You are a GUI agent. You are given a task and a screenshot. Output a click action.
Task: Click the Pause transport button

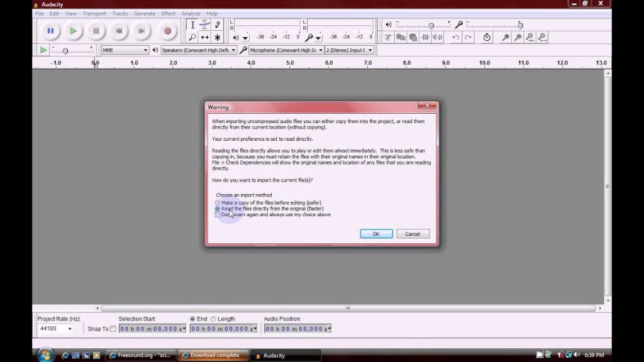pyautogui.click(x=50, y=30)
